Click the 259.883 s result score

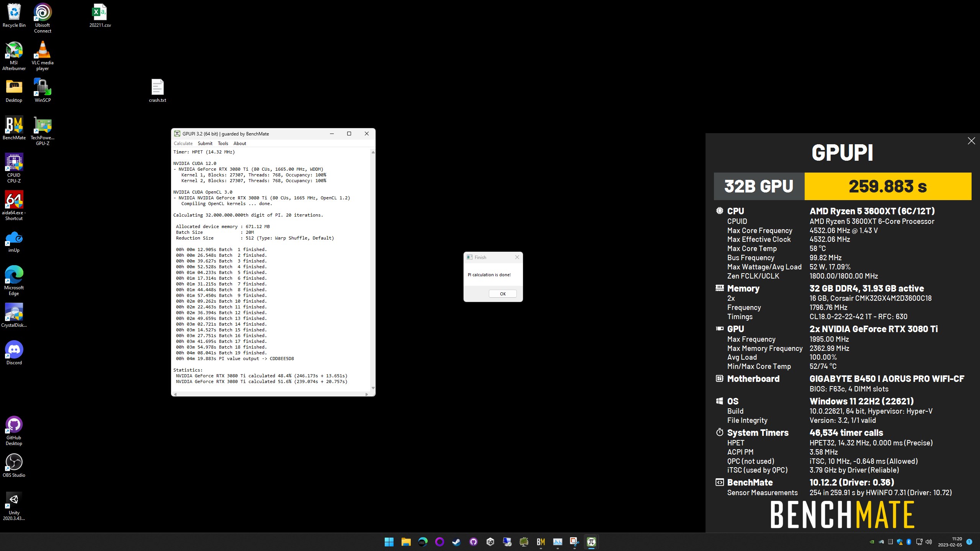(888, 186)
